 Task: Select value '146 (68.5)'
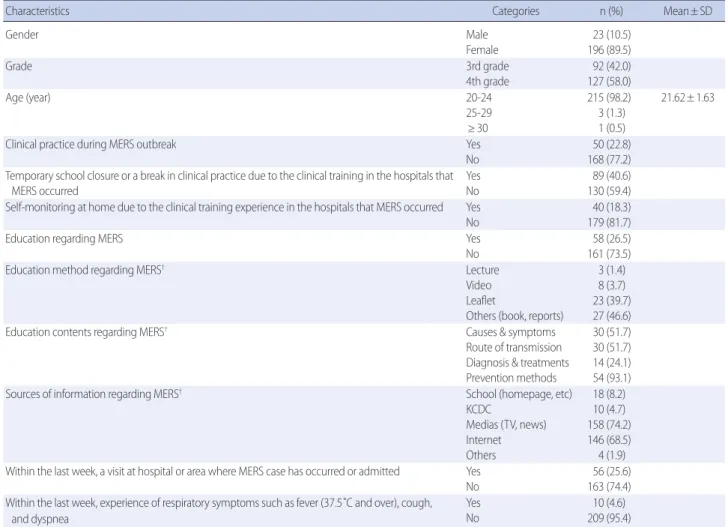pyautogui.click(x=607, y=440)
